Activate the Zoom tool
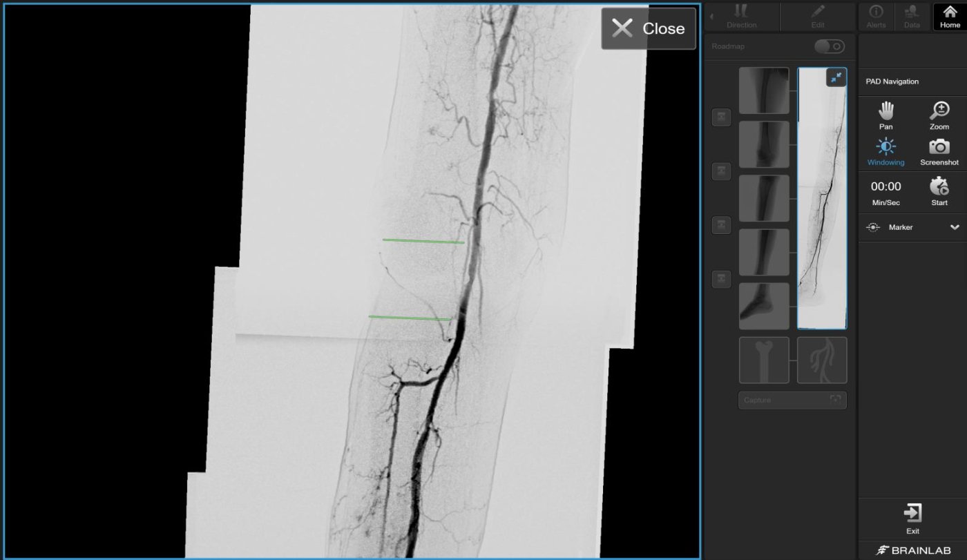The image size is (967, 560). click(x=939, y=116)
